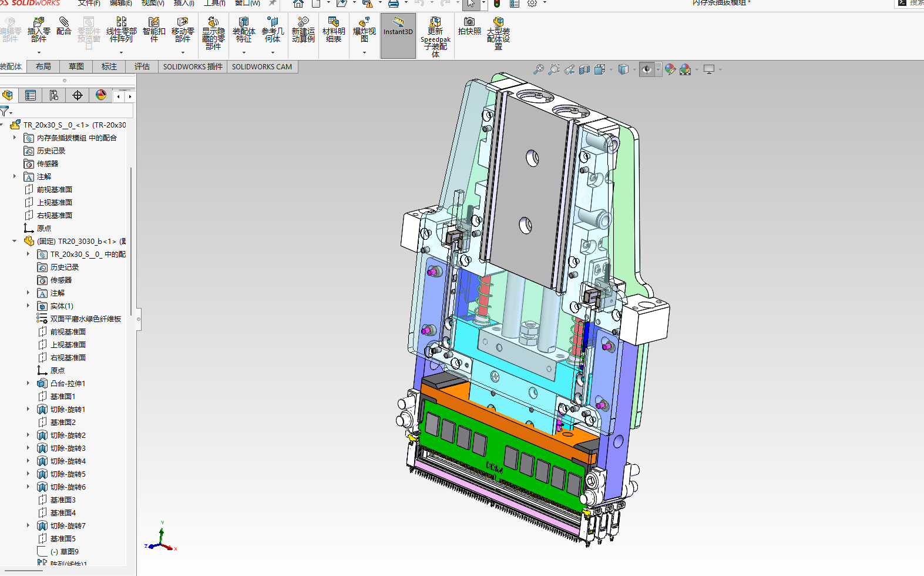Open the DisplayManager color ball tab
Image resolution: width=924 pixels, height=576 pixels.
click(101, 95)
